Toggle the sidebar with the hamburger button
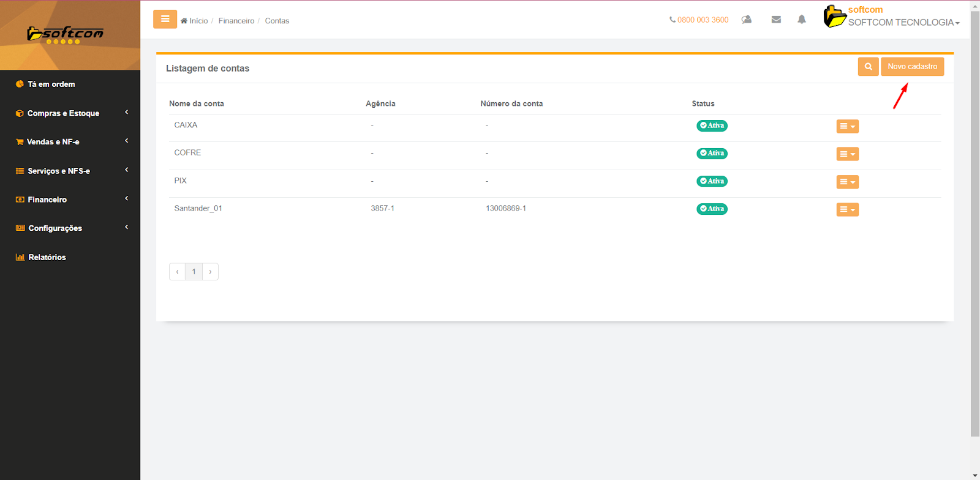980x480 pixels. coord(165,19)
